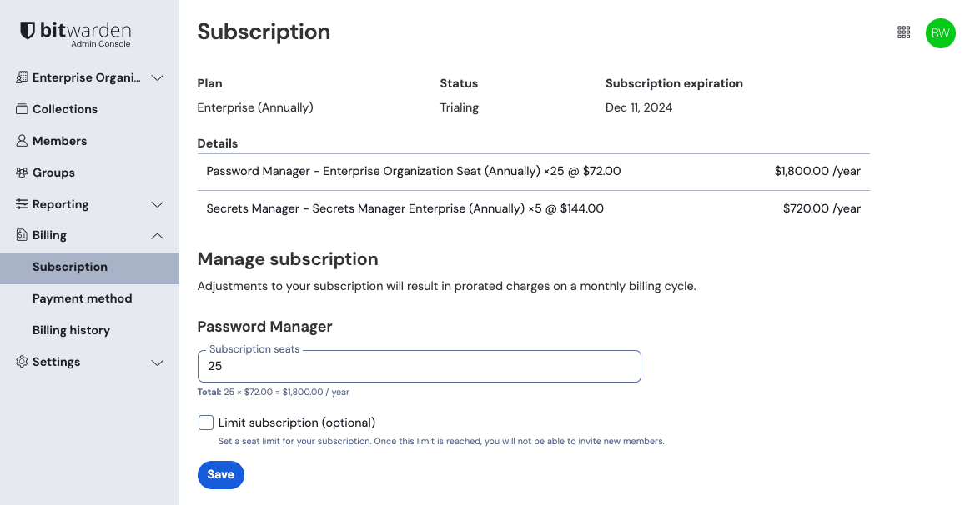This screenshot has width=980, height=505.
Task: Open the Subscription page link
Action: (70, 267)
